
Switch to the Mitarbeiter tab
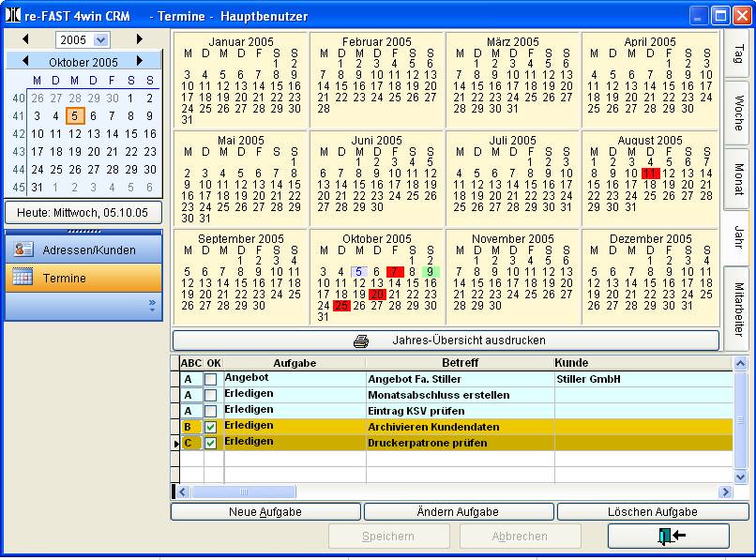pyautogui.click(x=736, y=309)
